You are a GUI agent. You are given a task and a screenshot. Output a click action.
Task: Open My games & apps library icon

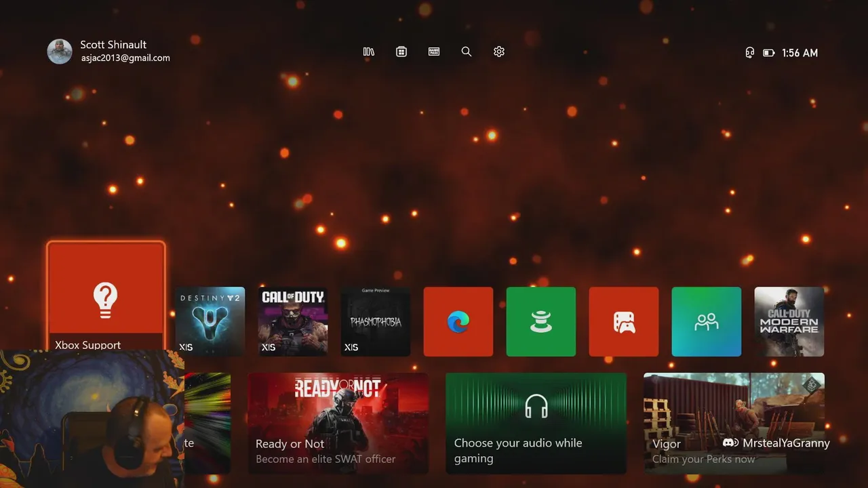(369, 52)
